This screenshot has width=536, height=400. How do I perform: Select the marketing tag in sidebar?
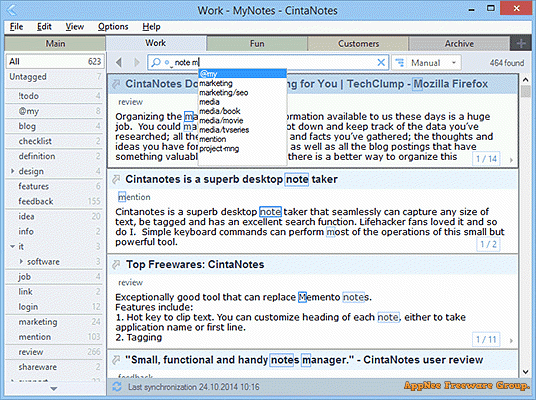55,321
